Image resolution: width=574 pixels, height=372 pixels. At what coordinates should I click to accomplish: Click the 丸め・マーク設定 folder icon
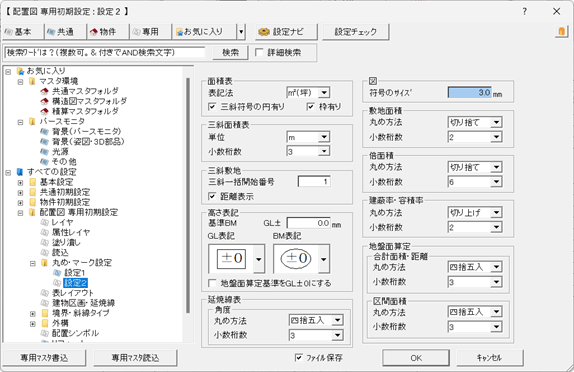coord(45,263)
